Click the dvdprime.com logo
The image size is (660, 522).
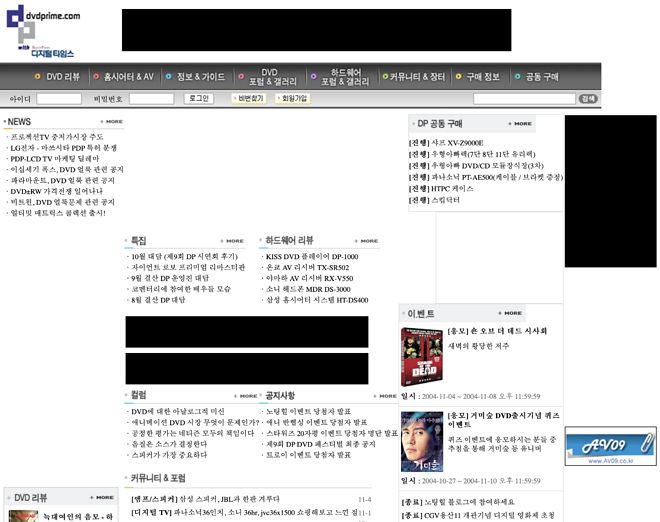(x=43, y=23)
